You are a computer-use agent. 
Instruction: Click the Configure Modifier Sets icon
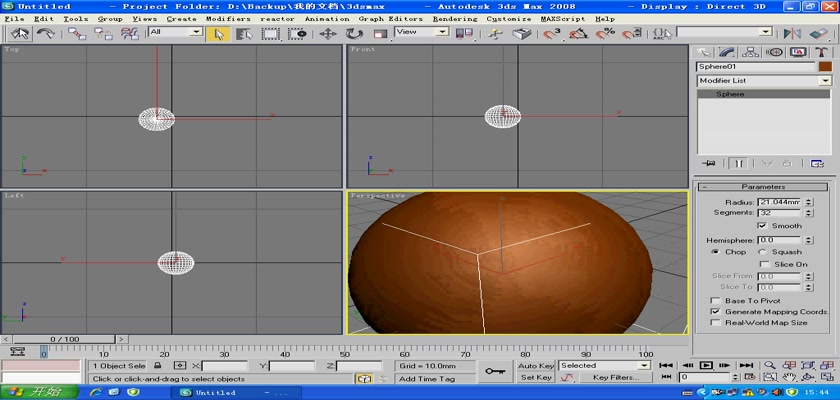[817, 163]
